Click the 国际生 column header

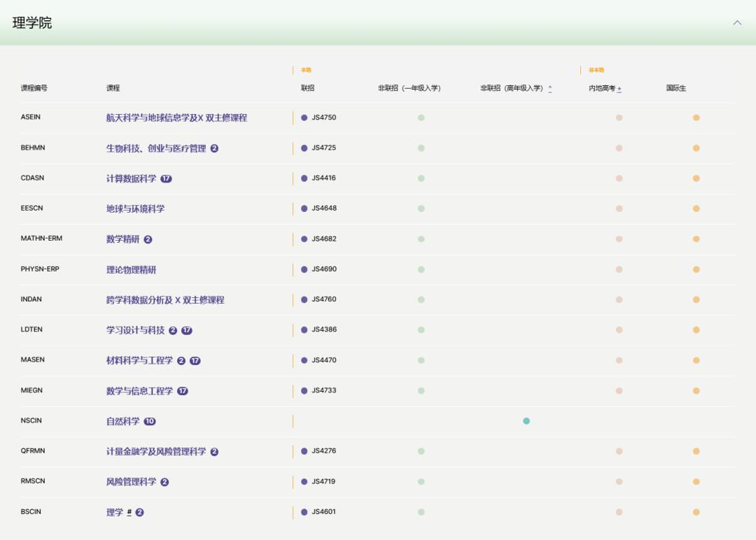(x=676, y=88)
